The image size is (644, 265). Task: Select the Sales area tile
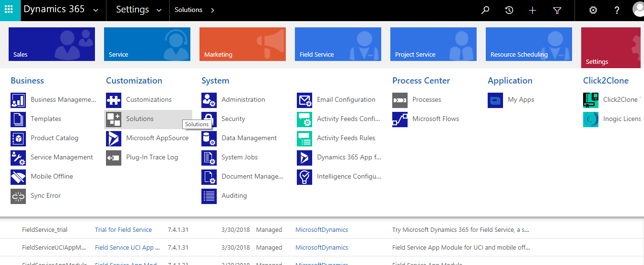(52, 44)
